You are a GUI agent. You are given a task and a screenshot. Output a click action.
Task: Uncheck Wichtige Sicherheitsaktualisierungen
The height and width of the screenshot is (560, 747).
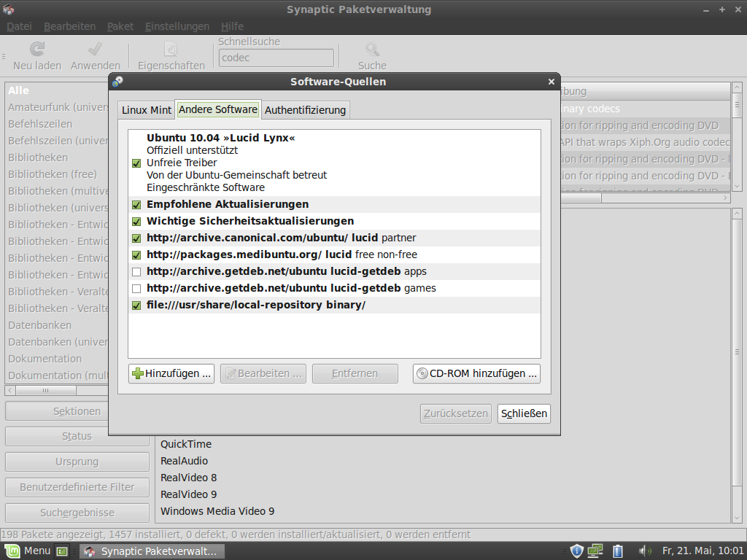[x=136, y=222]
